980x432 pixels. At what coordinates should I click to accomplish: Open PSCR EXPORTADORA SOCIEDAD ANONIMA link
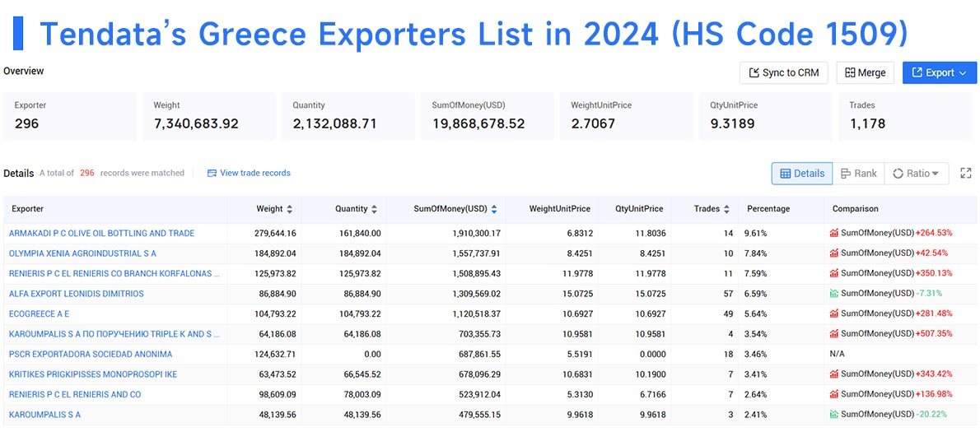91,354
